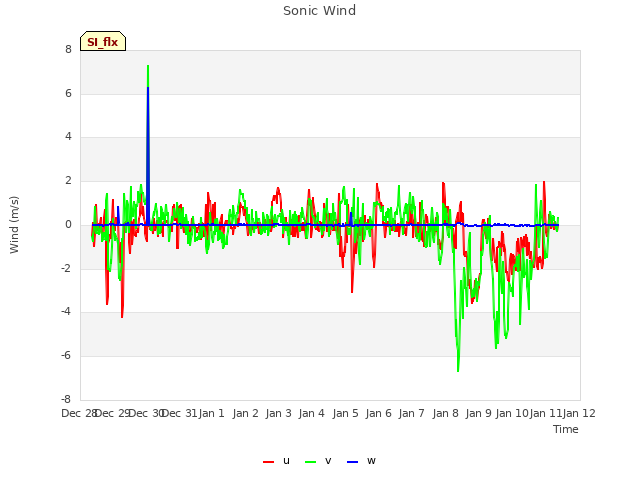The image size is (640, 480).
Task: Click the u legend label
Action: point(286,461)
